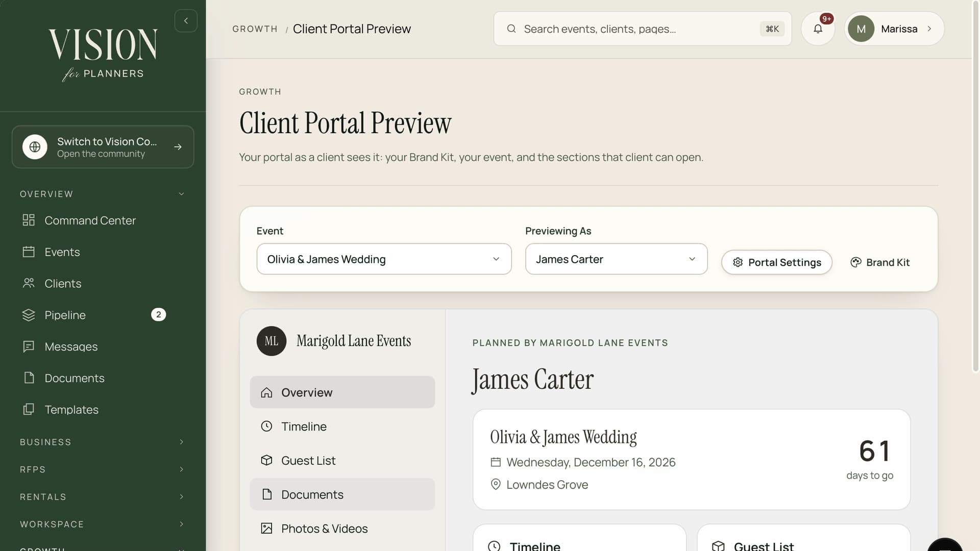980x551 pixels.
Task: Click the portal Timeline clock icon
Action: coord(266,427)
